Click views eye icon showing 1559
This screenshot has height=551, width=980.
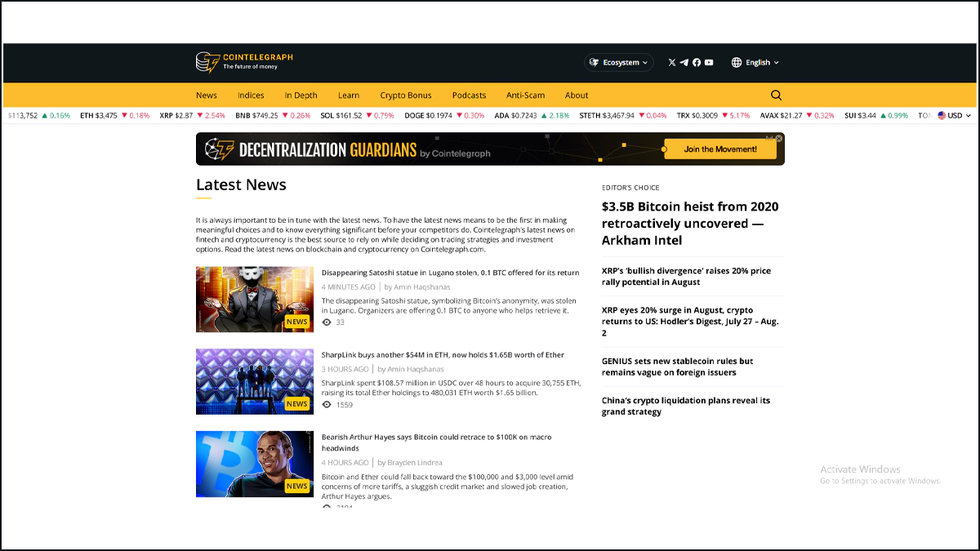point(327,404)
